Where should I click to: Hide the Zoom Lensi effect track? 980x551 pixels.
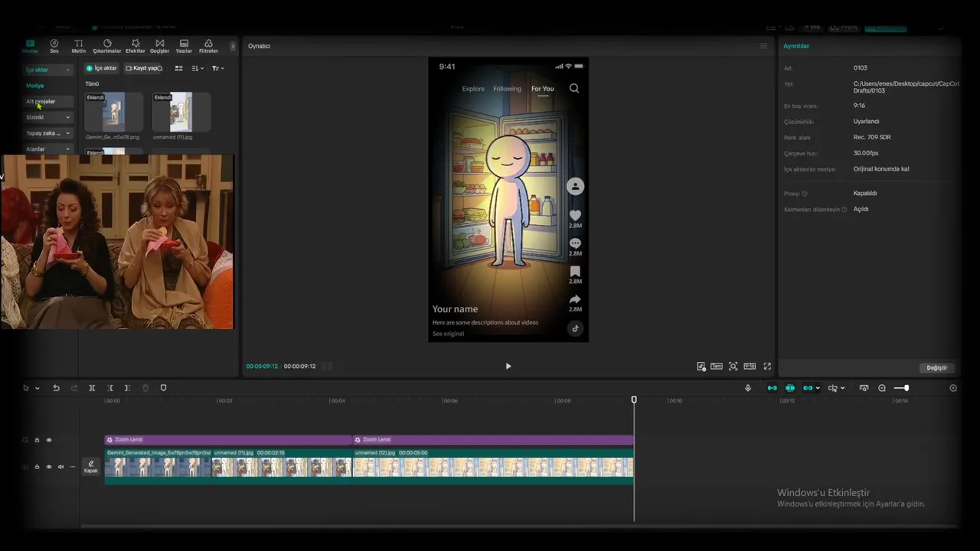[x=49, y=440]
